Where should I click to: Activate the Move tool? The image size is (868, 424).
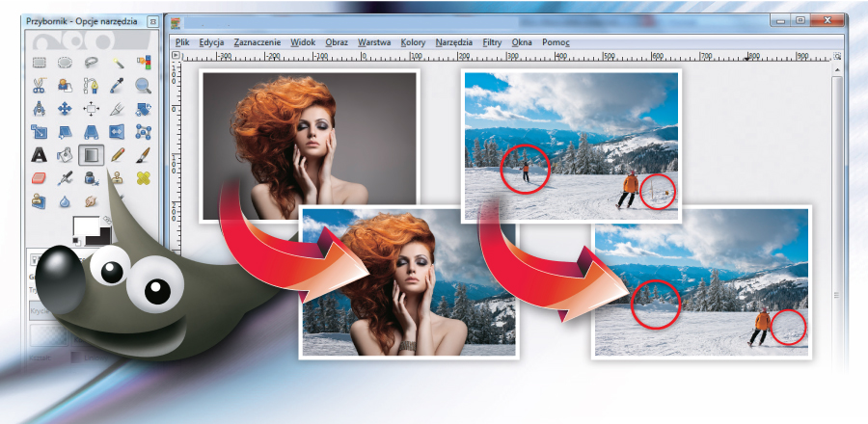(x=65, y=109)
